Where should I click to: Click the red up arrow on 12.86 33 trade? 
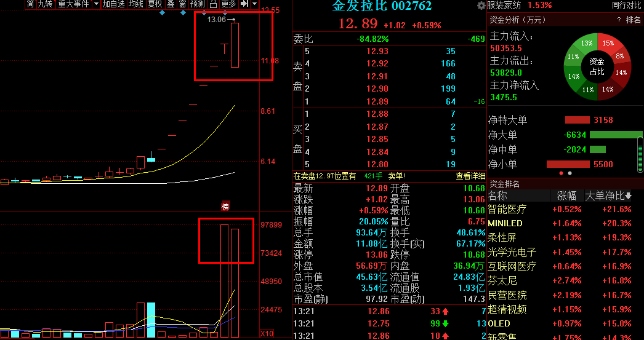(446, 311)
